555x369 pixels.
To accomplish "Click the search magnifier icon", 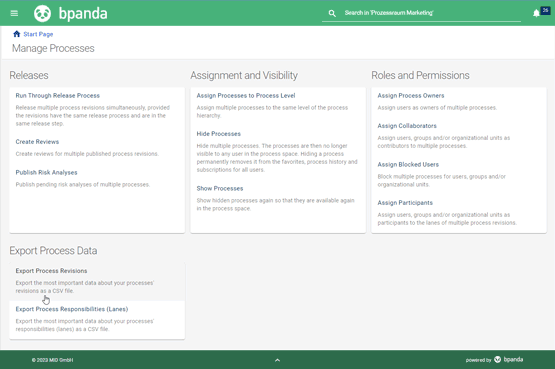I will click(x=332, y=13).
